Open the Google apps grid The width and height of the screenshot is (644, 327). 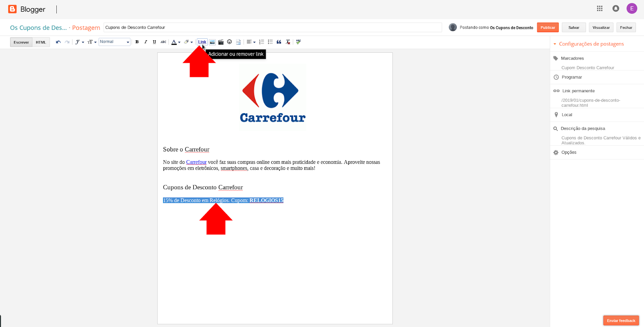click(x=600, y=8)
